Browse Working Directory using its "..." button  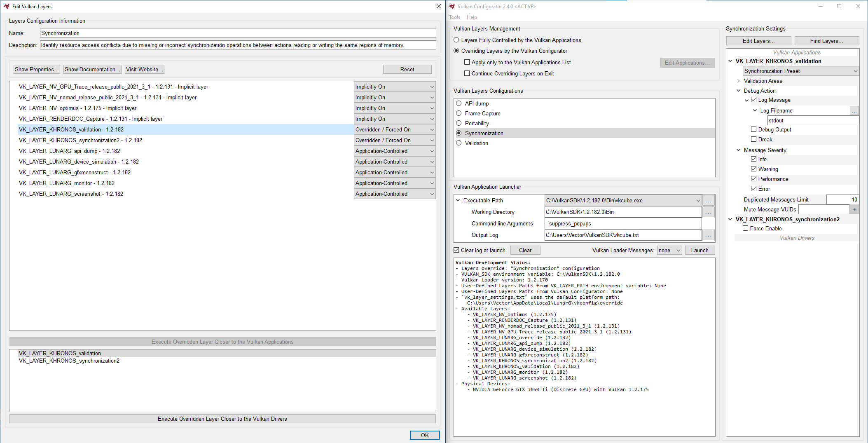click(x=708, y=212)
